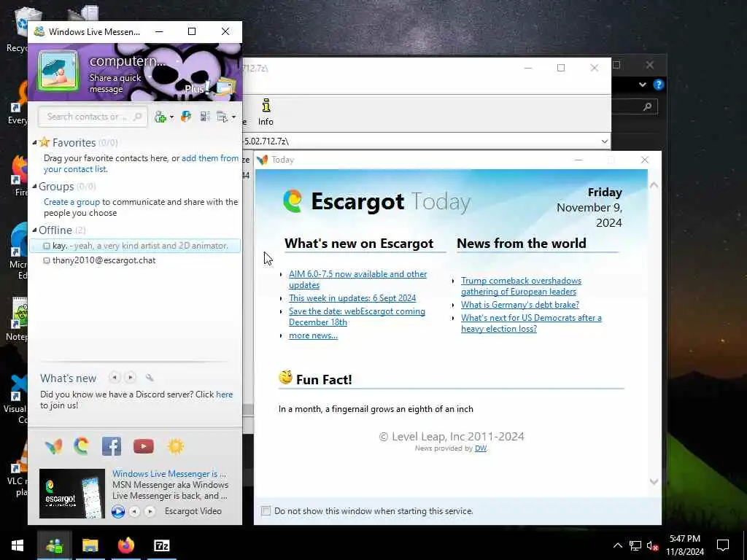Image resolution: width=747 pixels, height=560 pixels.
Task: Click the Facebook icon in bottom bar
Action: 112,446
